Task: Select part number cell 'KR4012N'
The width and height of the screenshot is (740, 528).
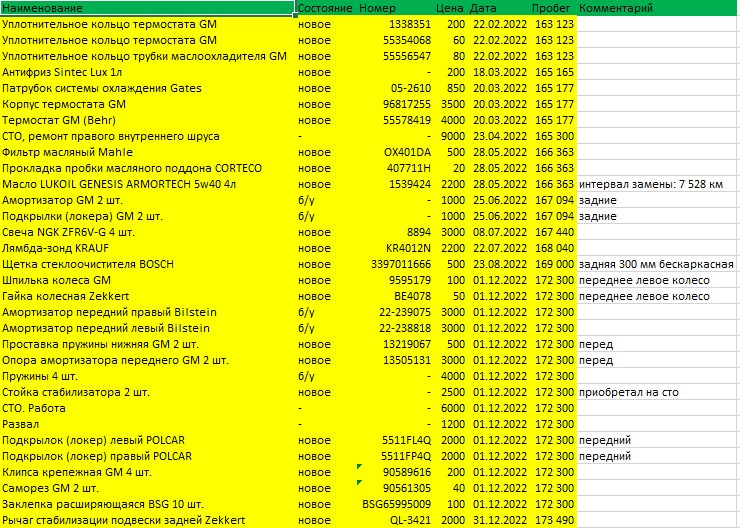Action: [395, 248]
